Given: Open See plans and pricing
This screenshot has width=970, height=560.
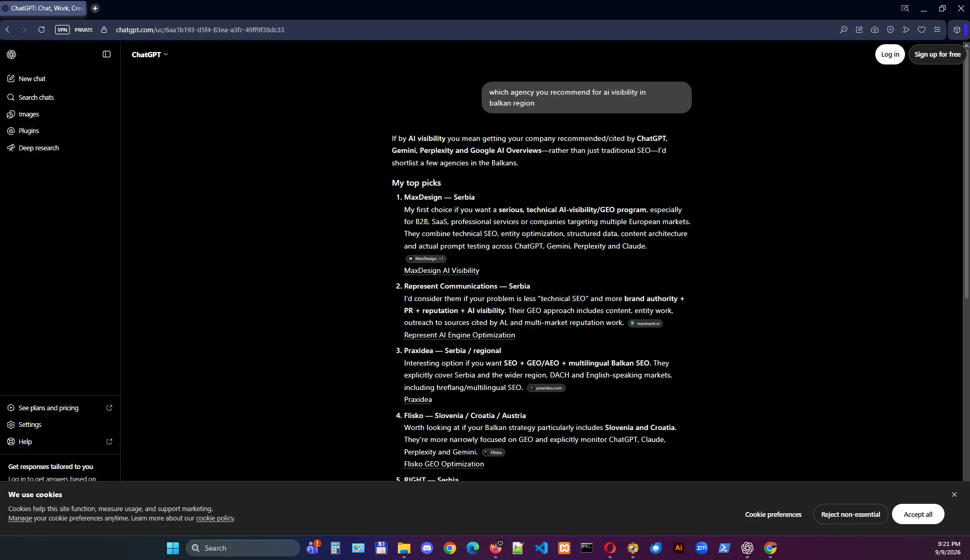Looking at the screenshot, I should coord(60,408).
